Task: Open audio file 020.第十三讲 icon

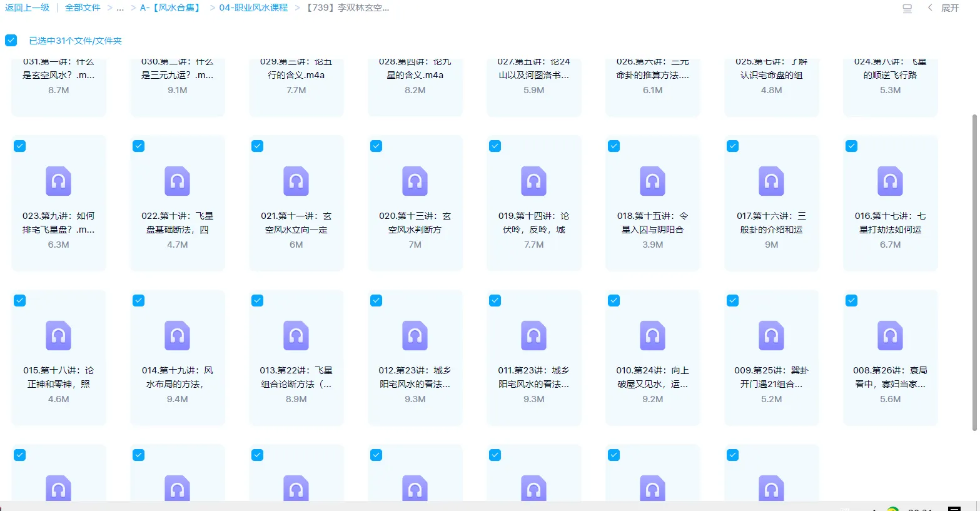Action: click(415, 181)
